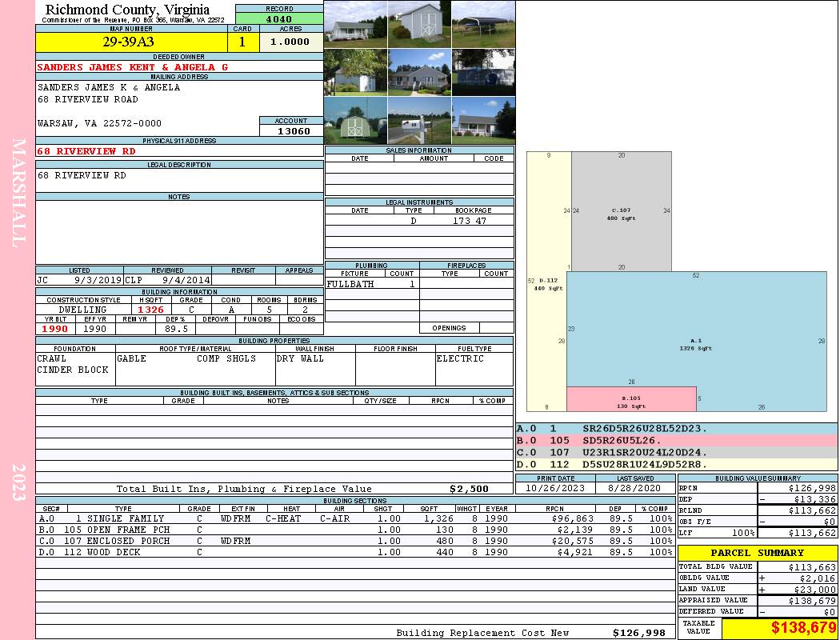The image size is (840, 640).
Task: Click mailing address line 68 RIVERVIEW ROAD
Action: click(87, 99)
